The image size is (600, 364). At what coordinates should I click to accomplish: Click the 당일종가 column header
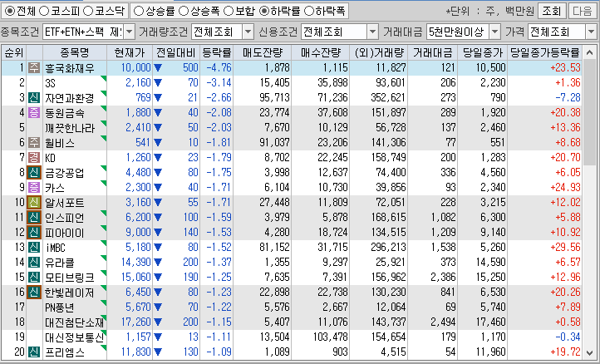482,53
